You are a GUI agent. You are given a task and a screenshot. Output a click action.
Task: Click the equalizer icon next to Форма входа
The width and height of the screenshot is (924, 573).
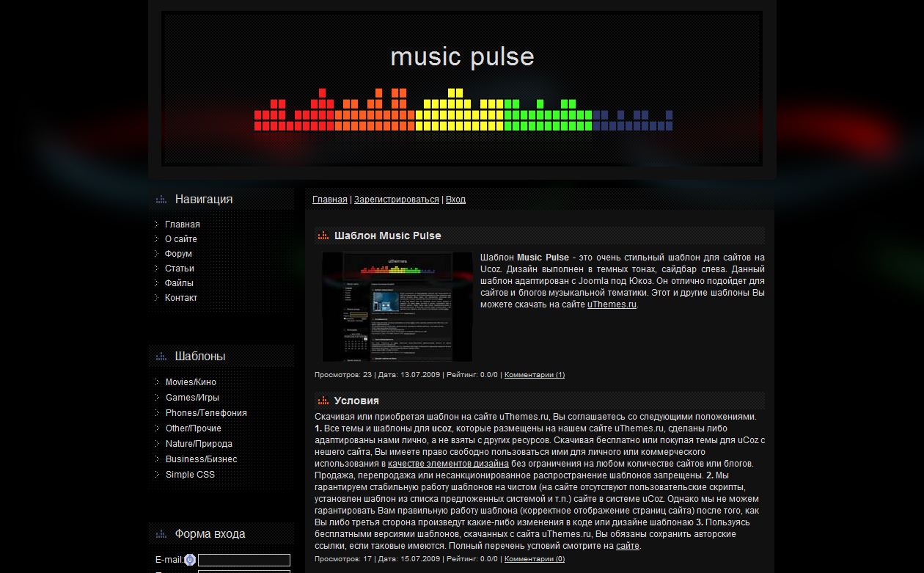point(161,534)
